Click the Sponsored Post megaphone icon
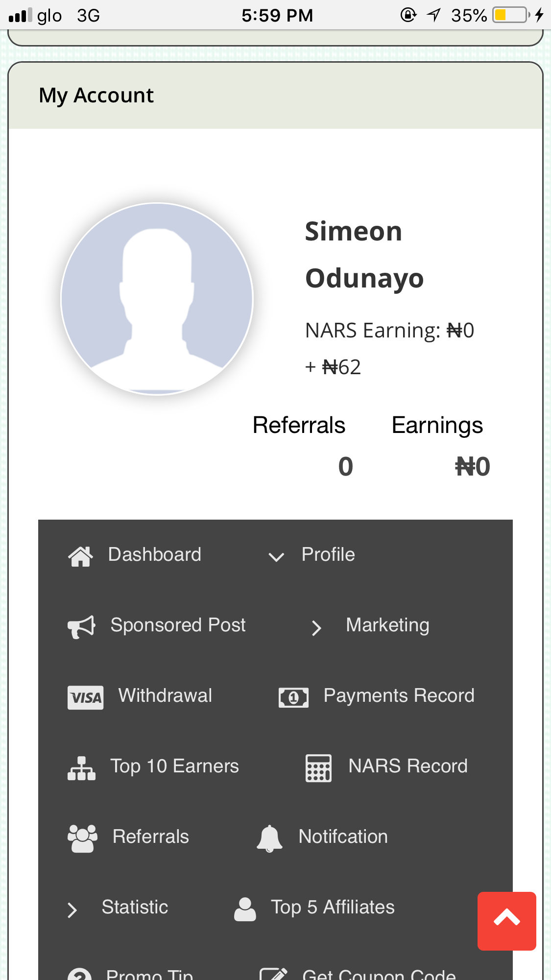 point(81,627)
